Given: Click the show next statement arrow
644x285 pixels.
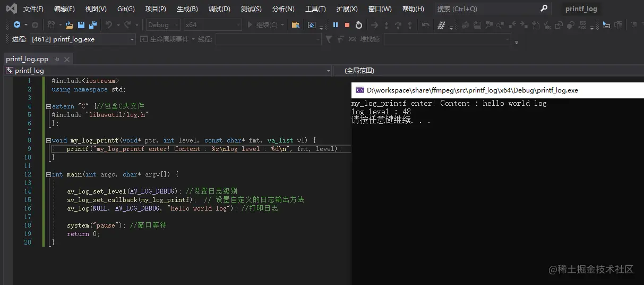Looking at the screenshot, I should pyautogui.click(x=374, y=25).
